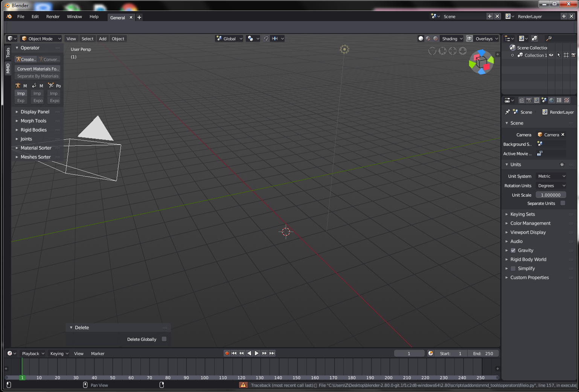Image resolution: width=579 pixels, height=392 pixels.
Task: Expand the Color Management panel
Action: pos(530,223)
